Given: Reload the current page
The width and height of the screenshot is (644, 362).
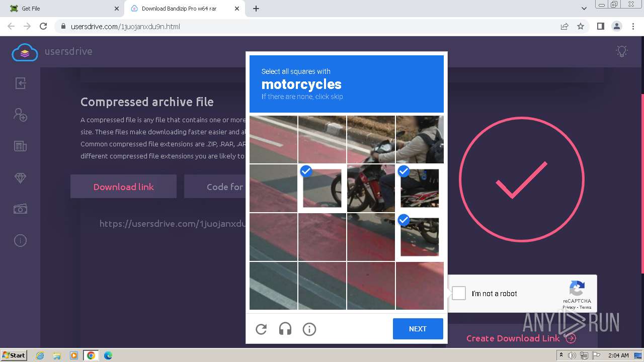Looking at the screenshot, I should pyautogui.click(x=43, y=26).
